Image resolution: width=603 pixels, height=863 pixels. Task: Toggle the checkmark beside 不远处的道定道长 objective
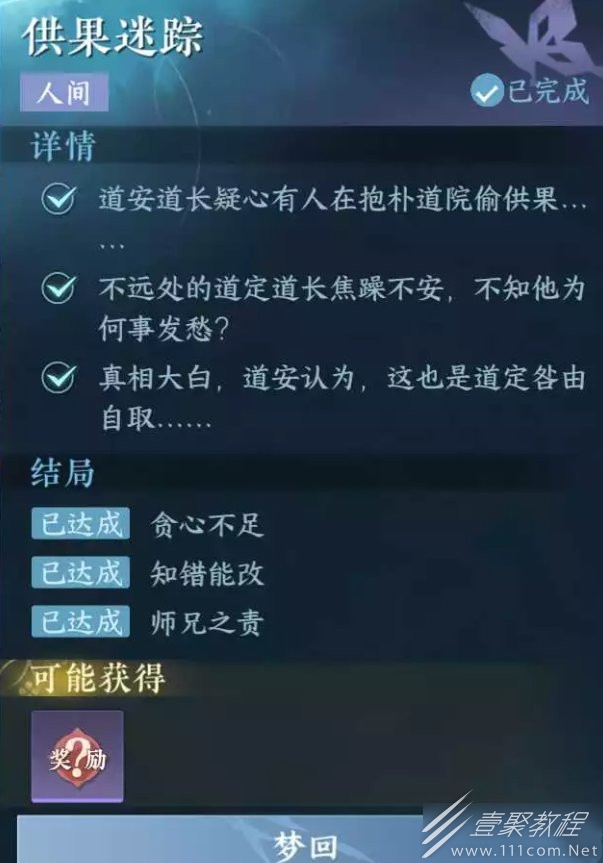coord(59,288)
